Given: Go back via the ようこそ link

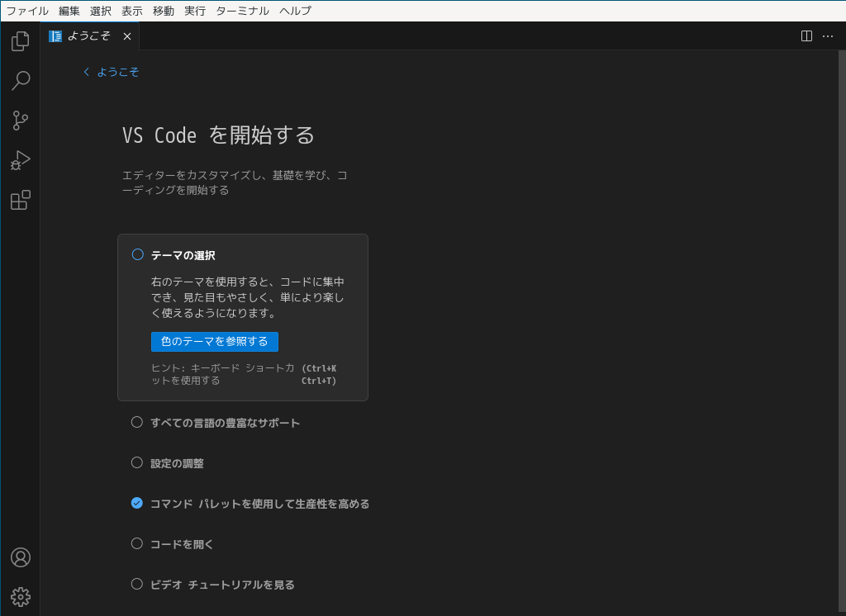Looking at the screenshot, I should [x=117, y=73].
